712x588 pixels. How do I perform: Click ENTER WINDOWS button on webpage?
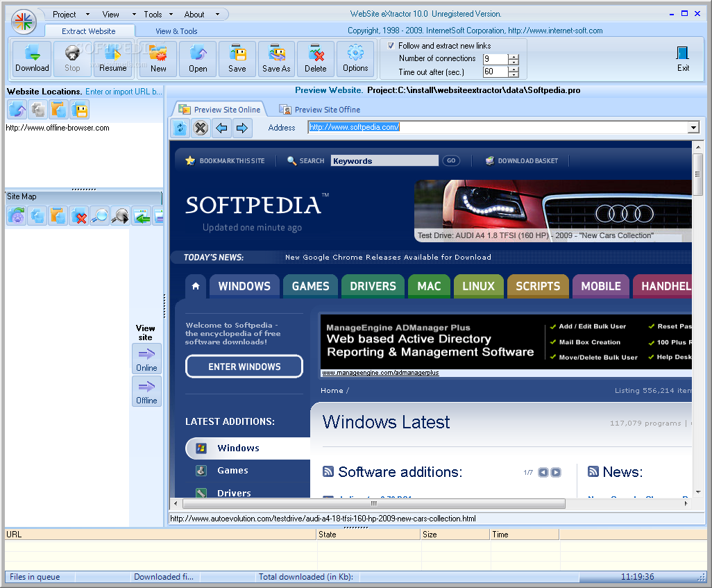click(x=244, y=367)
